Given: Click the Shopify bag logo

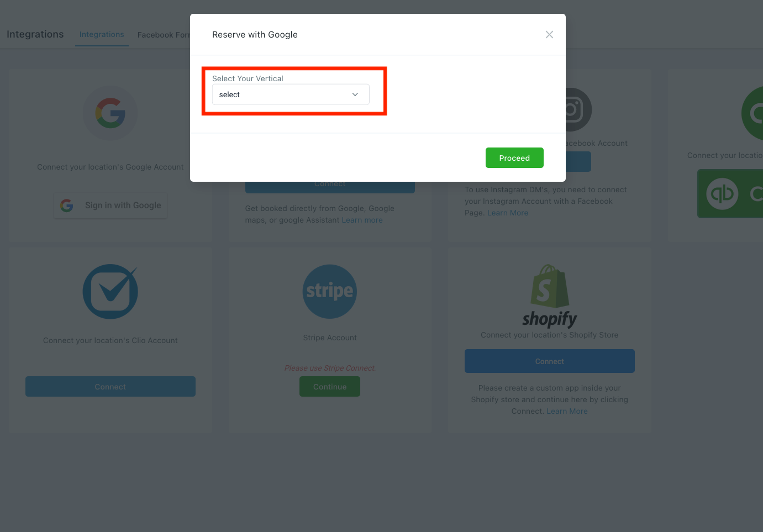Looking at the screenshot, I should click(x=550, y=286).
